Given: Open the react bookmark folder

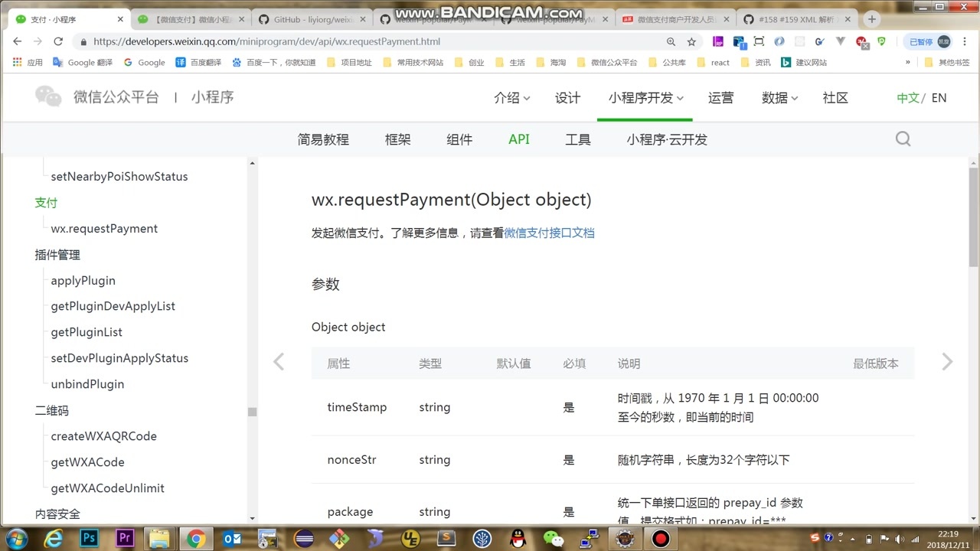Looking at the screenshot, I should click(x=713, y=62).
